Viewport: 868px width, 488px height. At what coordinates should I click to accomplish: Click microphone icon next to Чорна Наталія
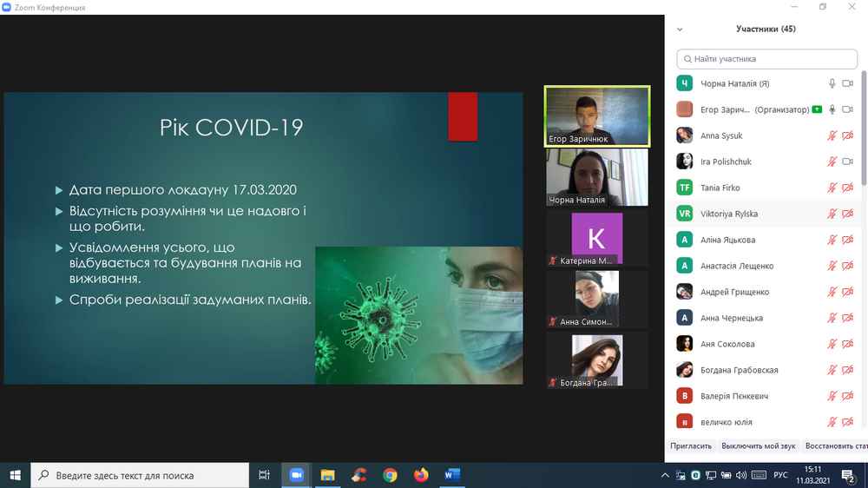832,84
